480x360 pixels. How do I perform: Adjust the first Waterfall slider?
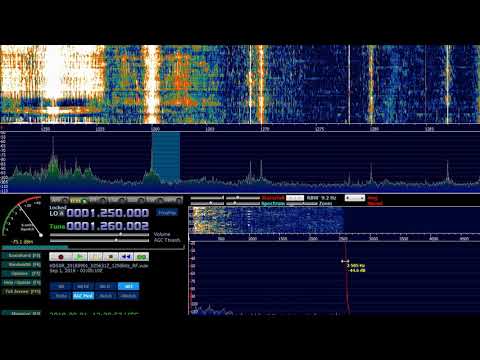(207, 198)
